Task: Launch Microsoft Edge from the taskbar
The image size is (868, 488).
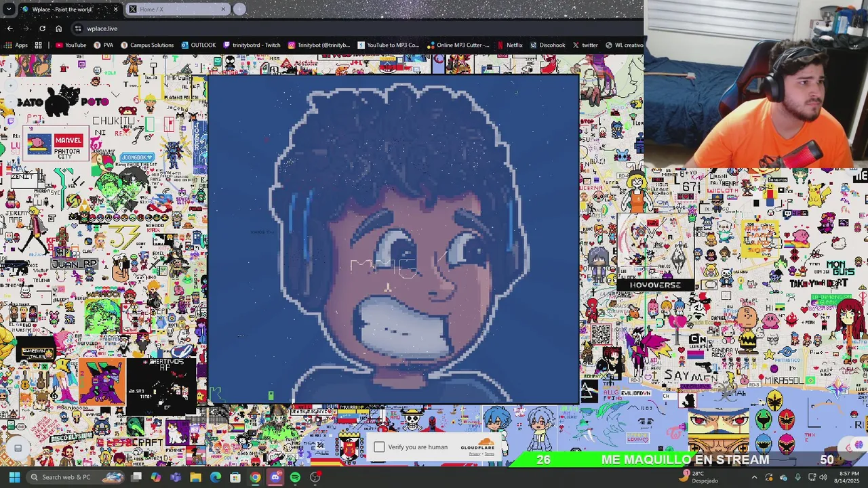Action: 216,477
